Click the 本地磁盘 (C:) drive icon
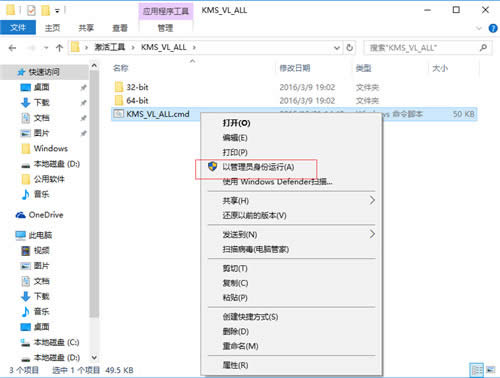Image resolution: width=500 pixels, height=378 pixels. [x=26, y=342]
